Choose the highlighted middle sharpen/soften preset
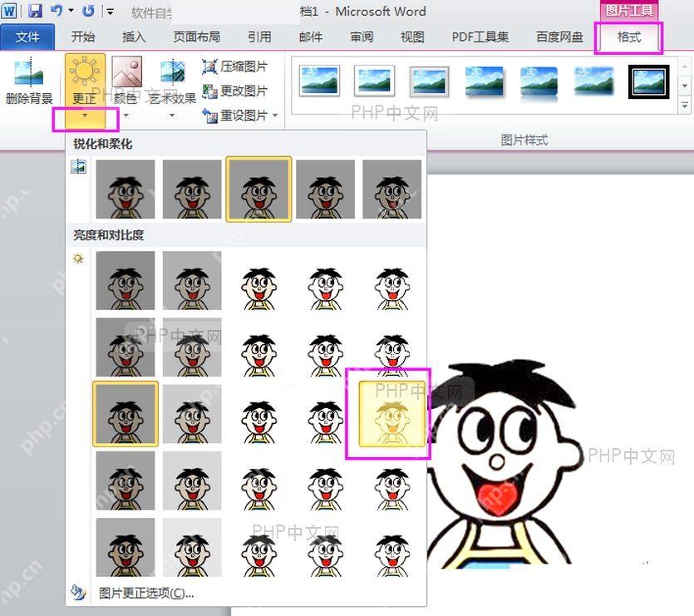Viewport: 694px width, 616px height. coord(259,189)
